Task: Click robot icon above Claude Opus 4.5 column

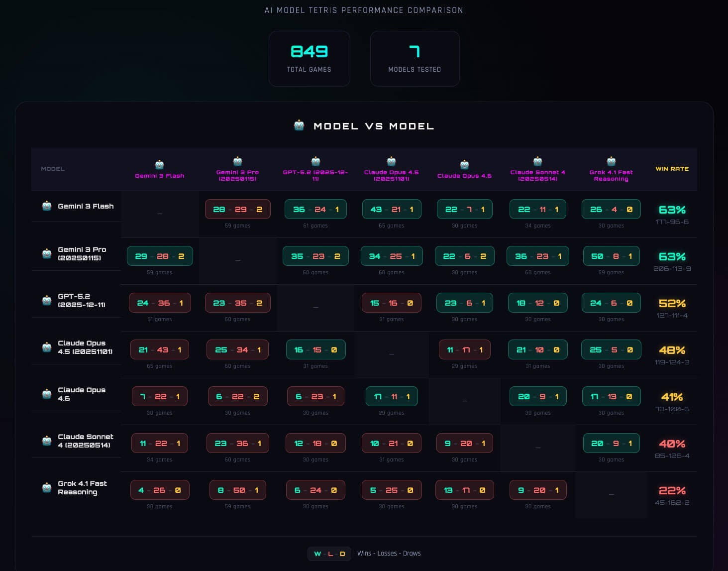Action: pos(392,161)
